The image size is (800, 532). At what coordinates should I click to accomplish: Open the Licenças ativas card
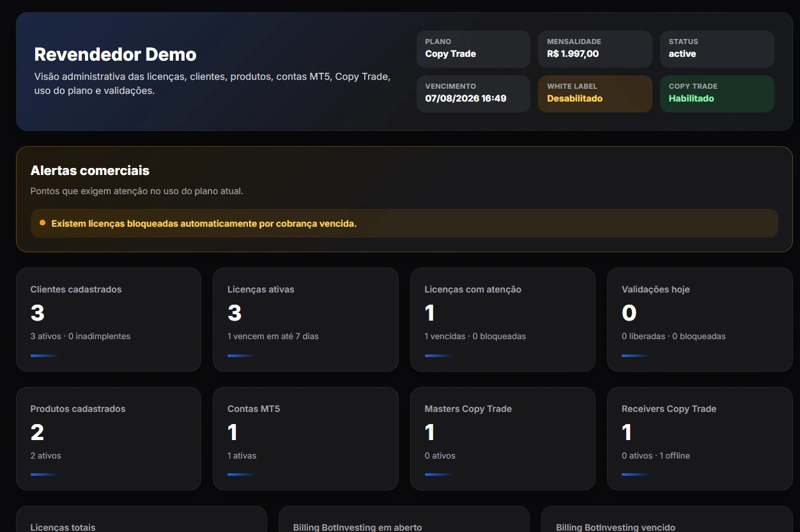pos(305,319)
